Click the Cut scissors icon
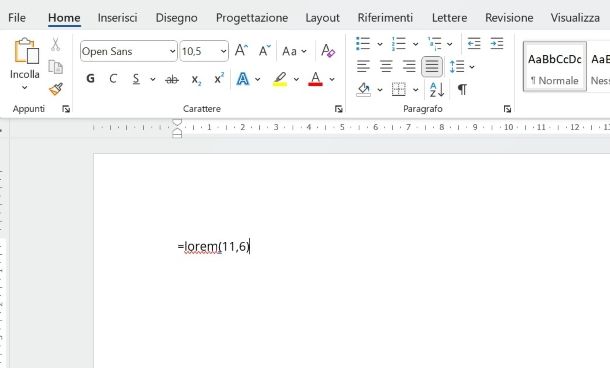Image resolution: width=610 pixels, height=368 pixels. [56, 44]
